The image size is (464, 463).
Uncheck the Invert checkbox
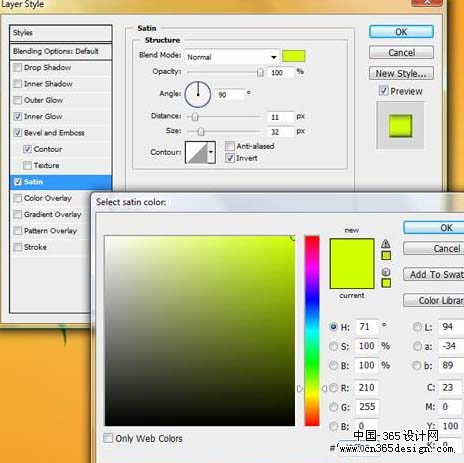point(230,158)
